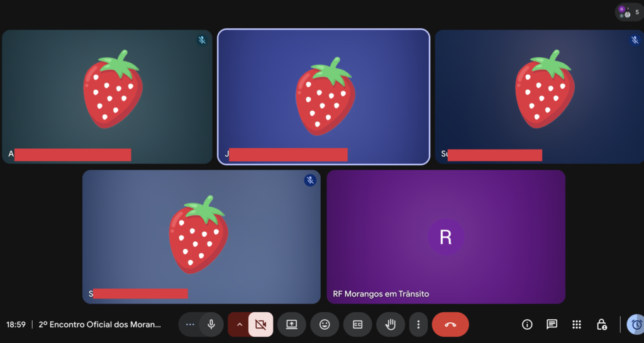Open audio options three-dot button beside mic
The image size is (644, 343).
[x=191, y=324]
